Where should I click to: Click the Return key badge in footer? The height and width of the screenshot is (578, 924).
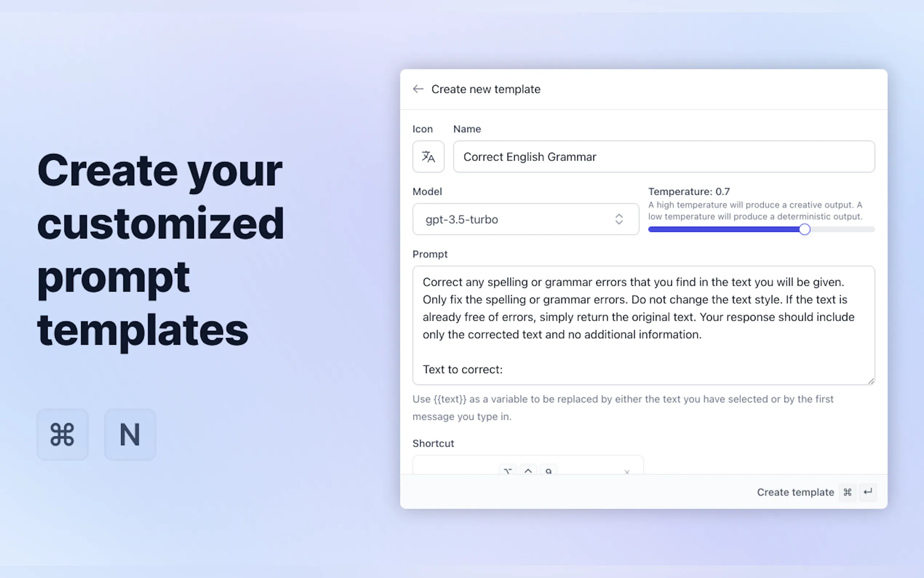868,492
